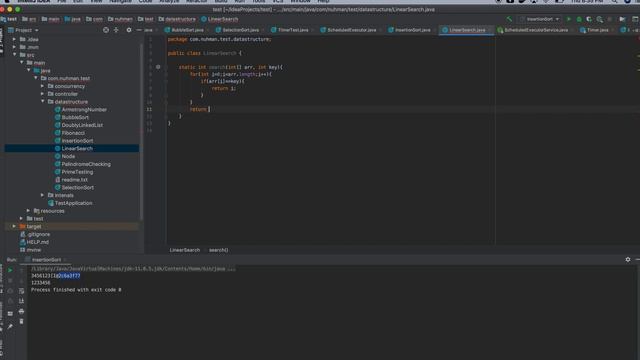Rerun the program from the Run panel
Screen dimensions: 640x360
pyautogui.click(x=10, y=270)
